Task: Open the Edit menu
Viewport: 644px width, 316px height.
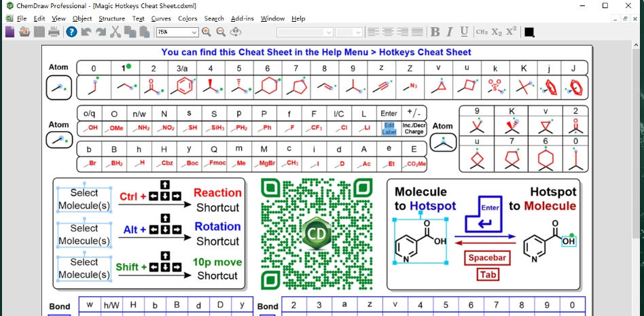Action: coord(39,18)
